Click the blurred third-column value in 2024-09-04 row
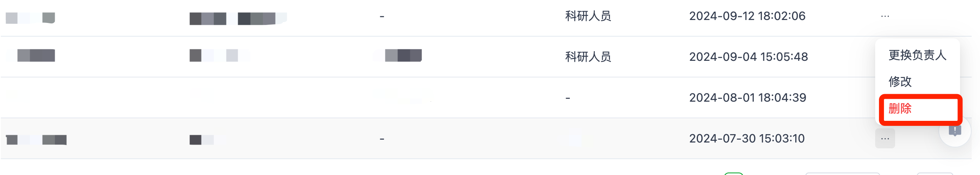The width and height of the screenshot is (980, 175). 403,55
